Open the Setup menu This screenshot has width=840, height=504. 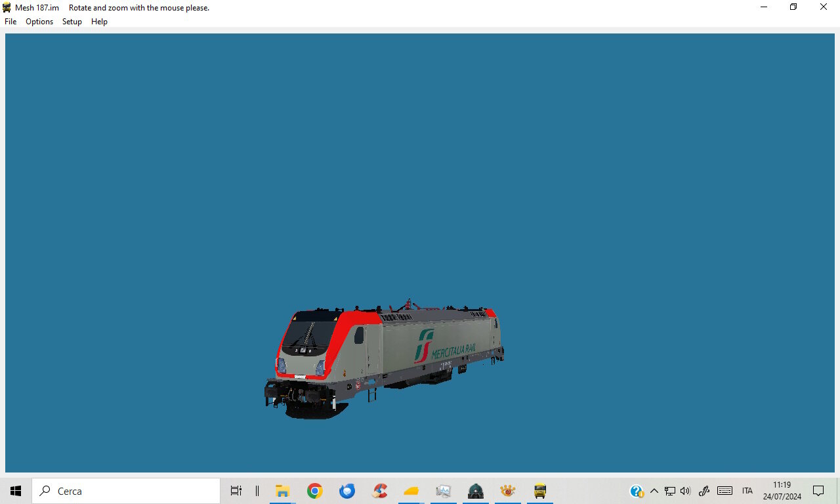click(72, 22)
